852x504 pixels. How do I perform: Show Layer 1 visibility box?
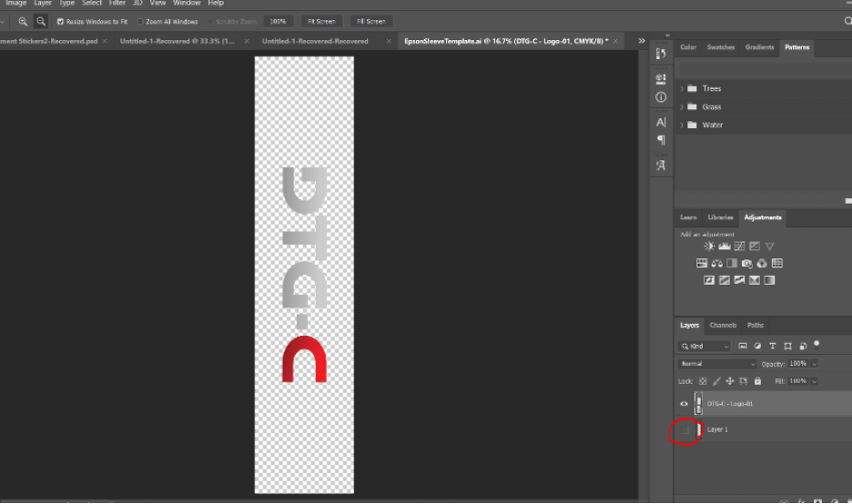click(685, 429)
